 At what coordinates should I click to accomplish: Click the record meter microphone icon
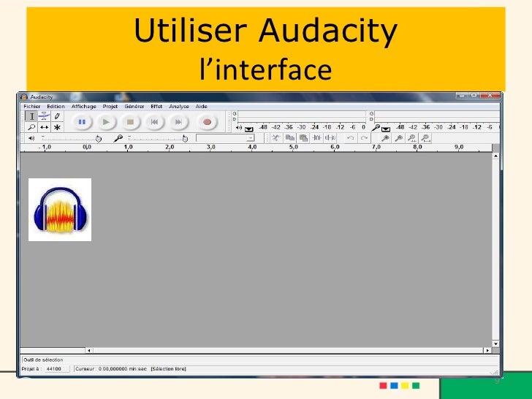click(376, 128)
